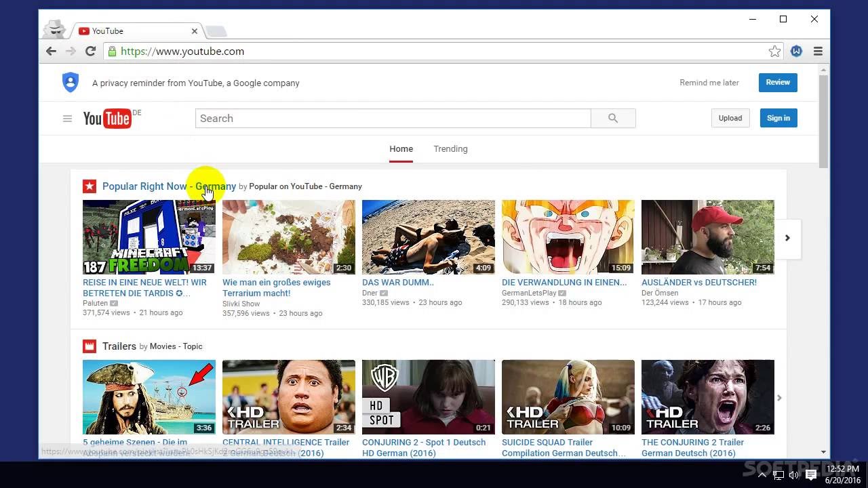Screen dimensions: 868x488
Task: Click the red star Popular channel icon
Action: coord(90,186)
